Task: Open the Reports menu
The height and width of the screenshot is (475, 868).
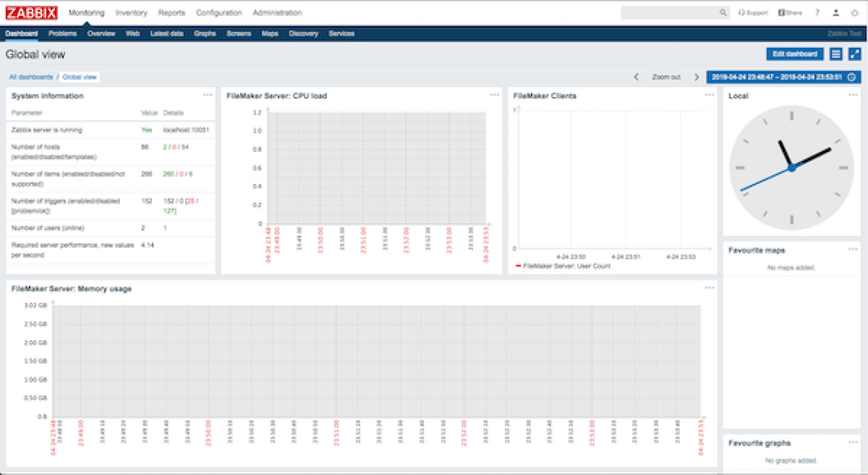Action: click(172, 13)
